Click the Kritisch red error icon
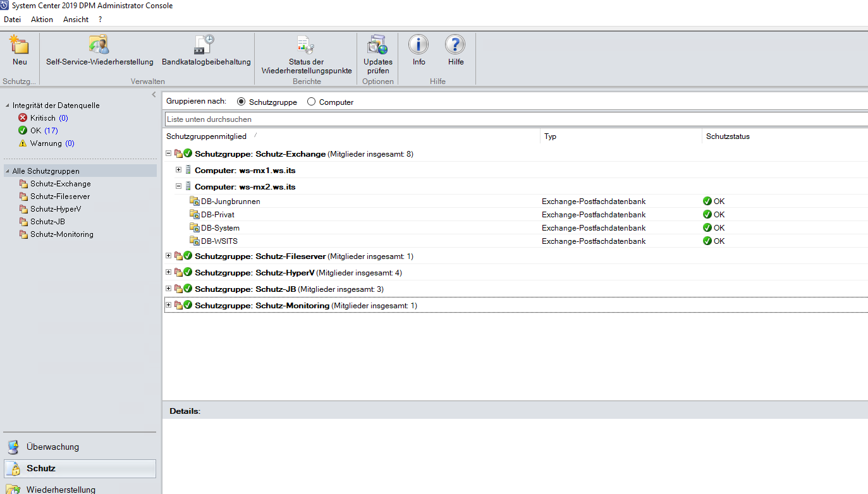The image size is (868, 494). point(23,118)
